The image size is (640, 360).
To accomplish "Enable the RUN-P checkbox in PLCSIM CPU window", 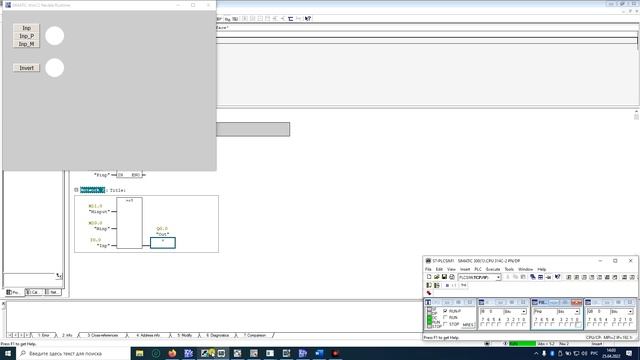I will [x=445, y=311].
